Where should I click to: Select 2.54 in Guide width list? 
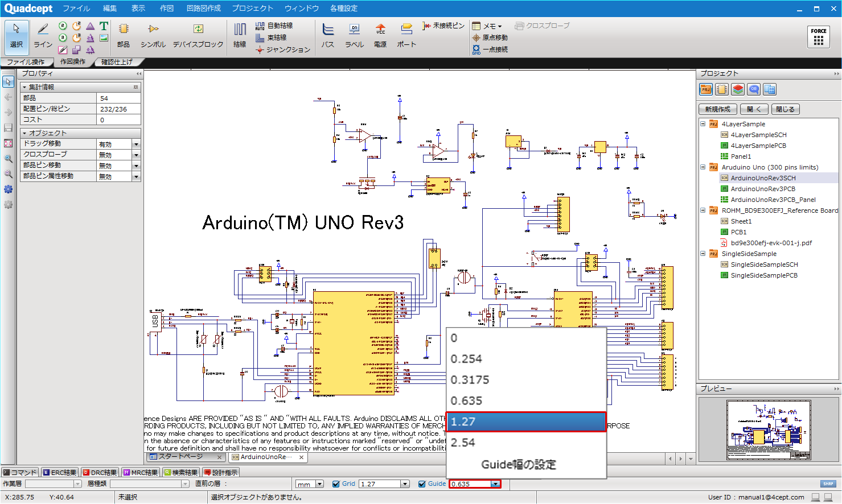click(x=526, y=443)
